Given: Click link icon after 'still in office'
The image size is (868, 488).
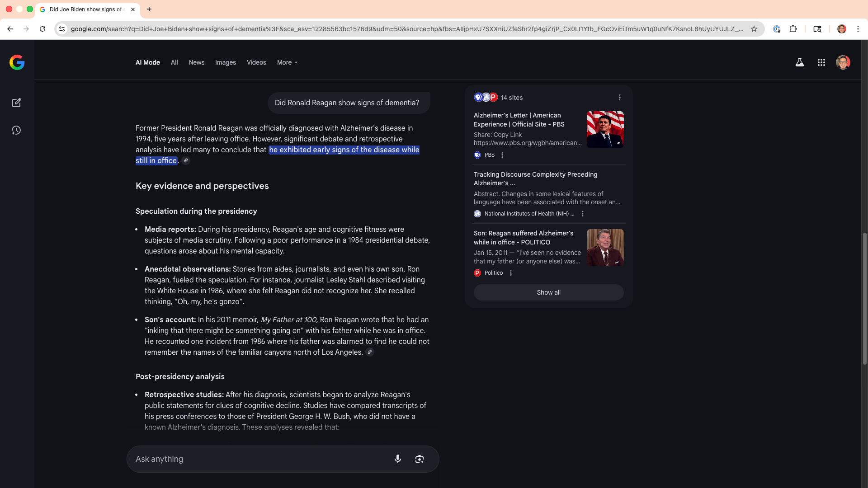Looking at the screenshot, I should (186, 161).
